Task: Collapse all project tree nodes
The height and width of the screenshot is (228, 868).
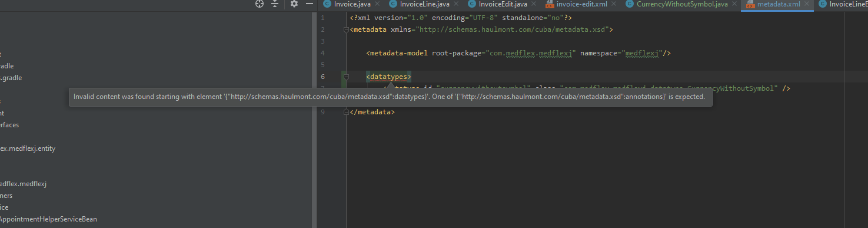Action: point(275,4)
